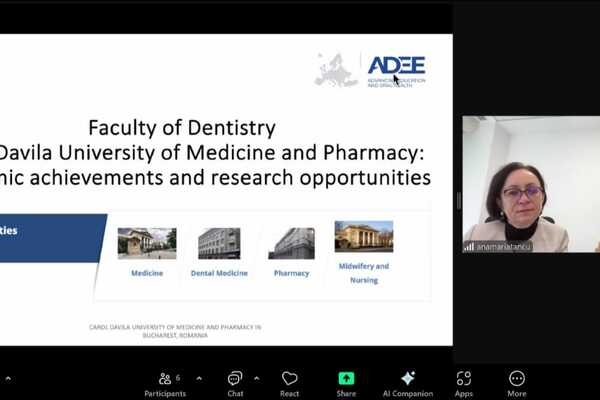Open the More options menu
Viewport: 600px width, 400px height.
tap(517, 384)
